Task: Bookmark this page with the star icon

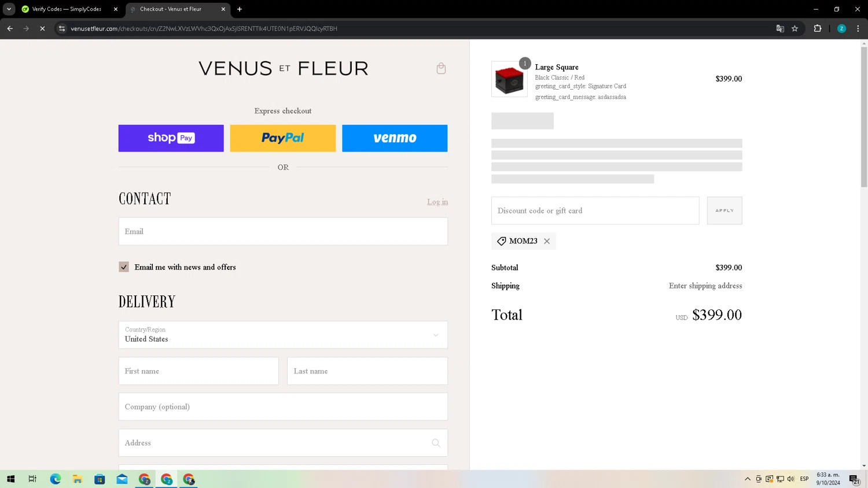Action: 795,28
